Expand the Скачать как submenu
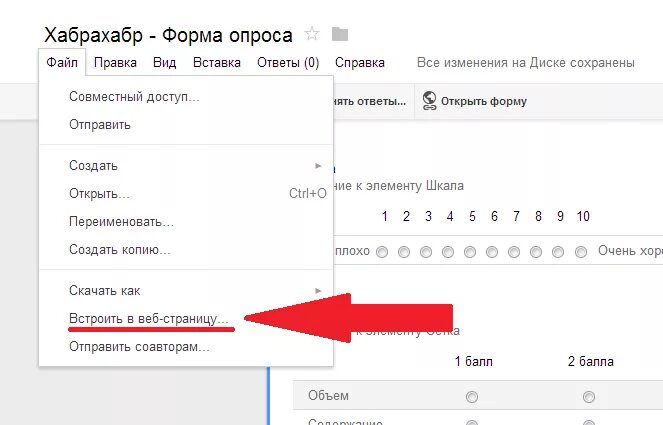Screen dimensions: 663x425 tap(186, 291)
